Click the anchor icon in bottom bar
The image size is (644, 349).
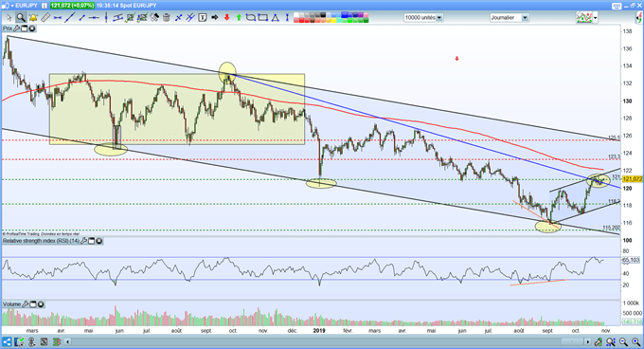tap(31, 341)
